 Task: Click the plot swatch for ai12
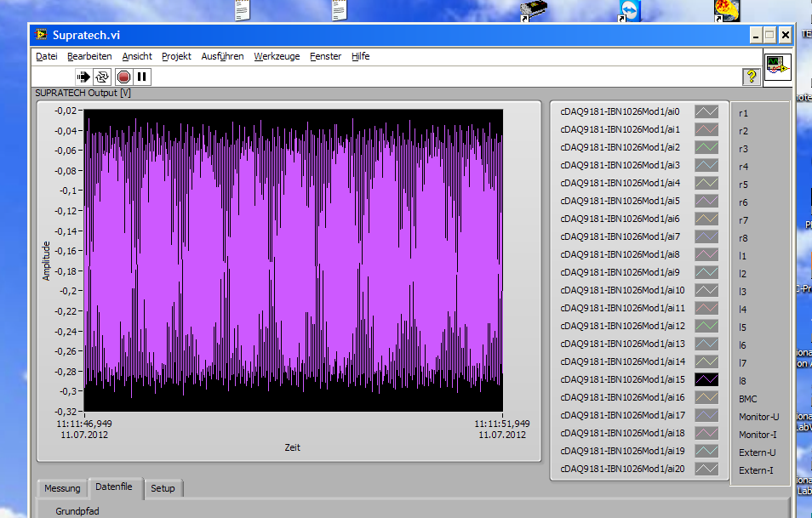[706, 326]
